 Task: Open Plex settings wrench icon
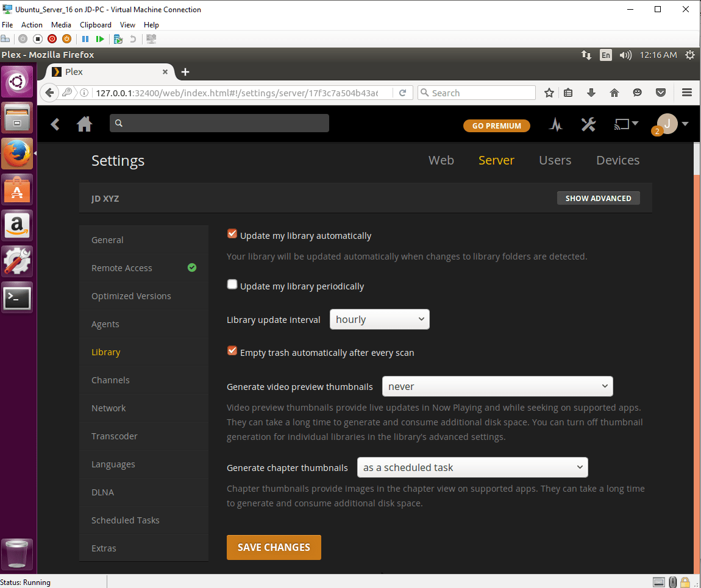click(x=588, y=124)
